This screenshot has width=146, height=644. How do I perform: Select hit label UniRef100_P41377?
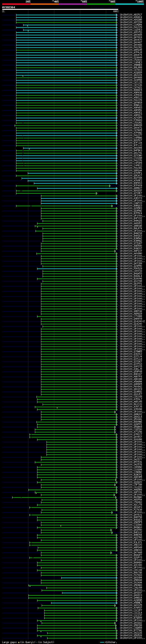[x=131, y=135]
